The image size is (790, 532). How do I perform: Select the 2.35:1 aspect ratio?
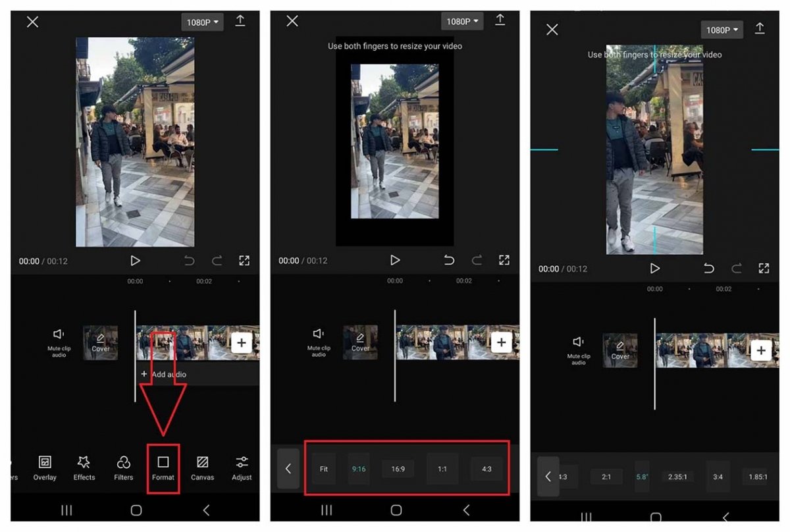click(677, 477)
